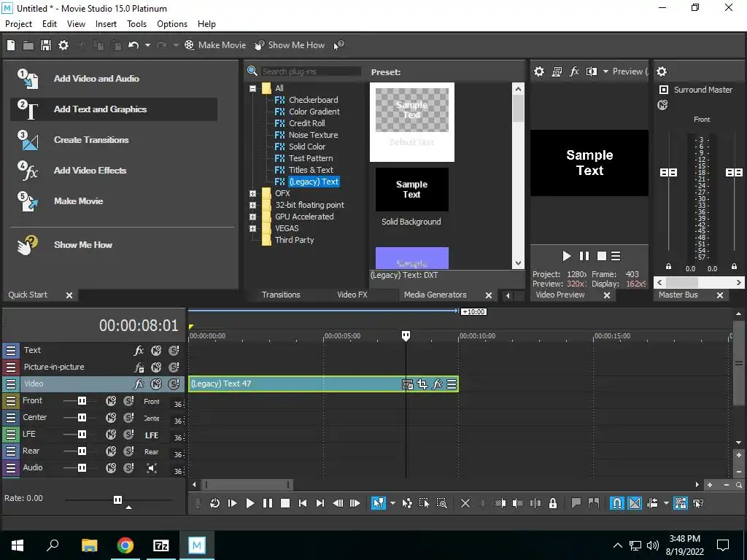
Task: Toggle split screen view in preview
Action: click(x=592, y=71)
